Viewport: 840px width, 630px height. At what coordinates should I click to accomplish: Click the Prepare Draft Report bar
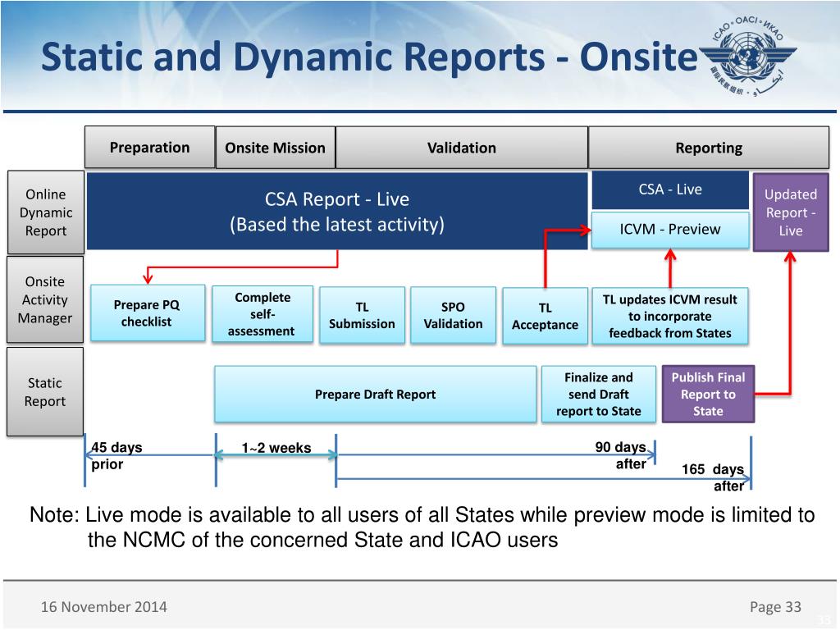pos(375,395)
